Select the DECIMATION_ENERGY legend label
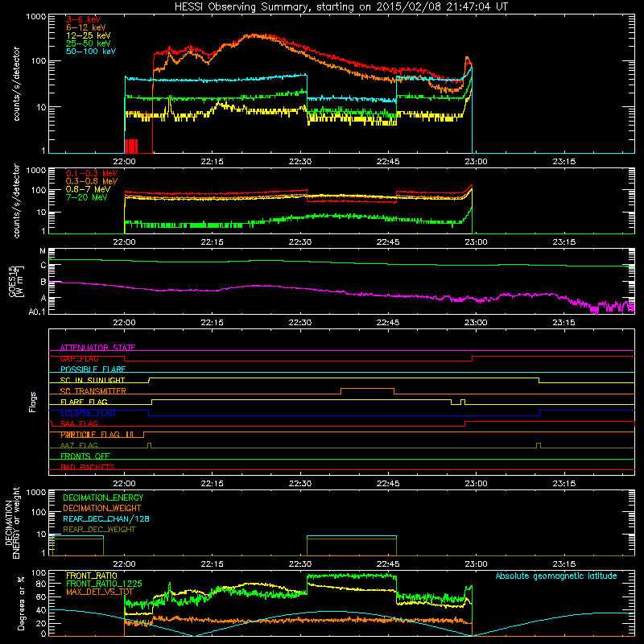 pos(103,497)
